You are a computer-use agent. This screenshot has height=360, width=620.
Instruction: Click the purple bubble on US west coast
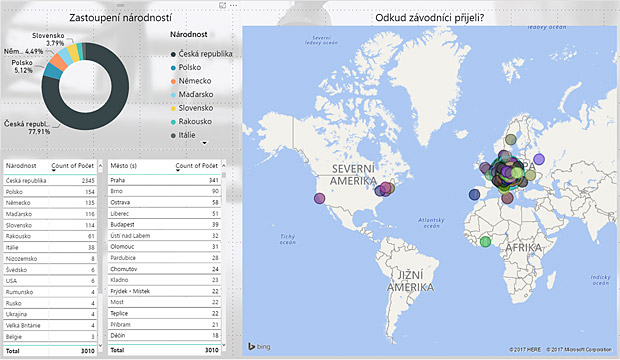click(x=319, y=198)
